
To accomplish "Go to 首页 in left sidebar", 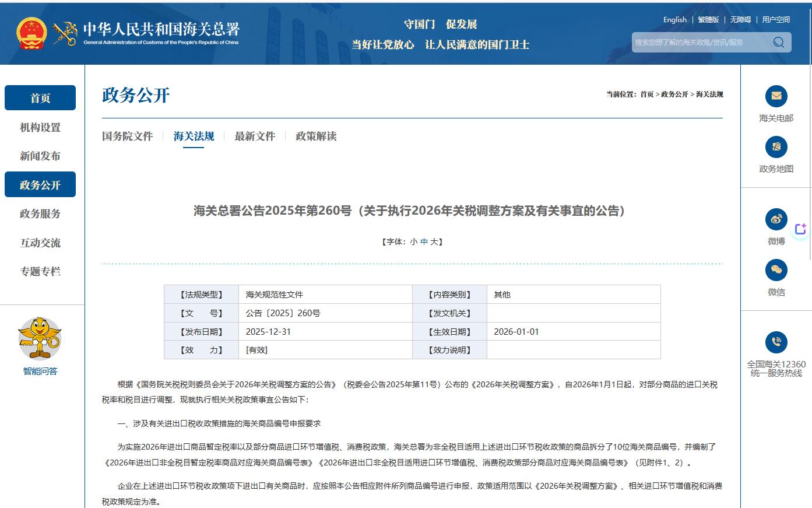I will coord(40,98).
